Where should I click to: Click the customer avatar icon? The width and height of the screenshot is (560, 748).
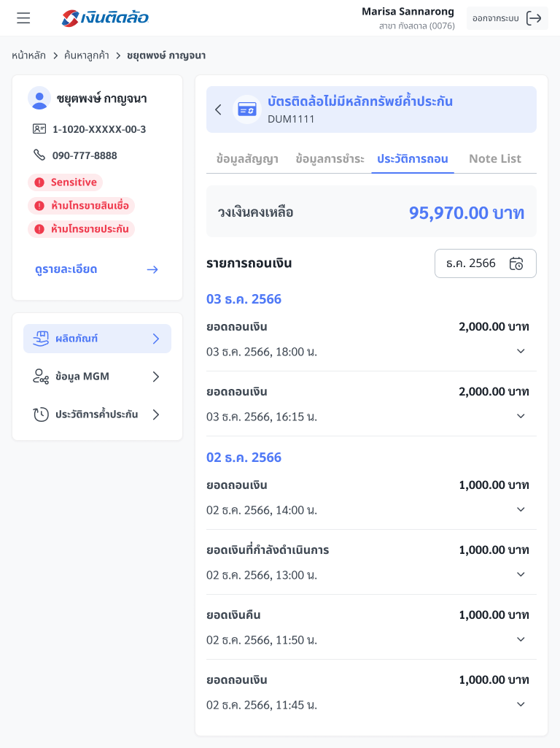(39, 99)
